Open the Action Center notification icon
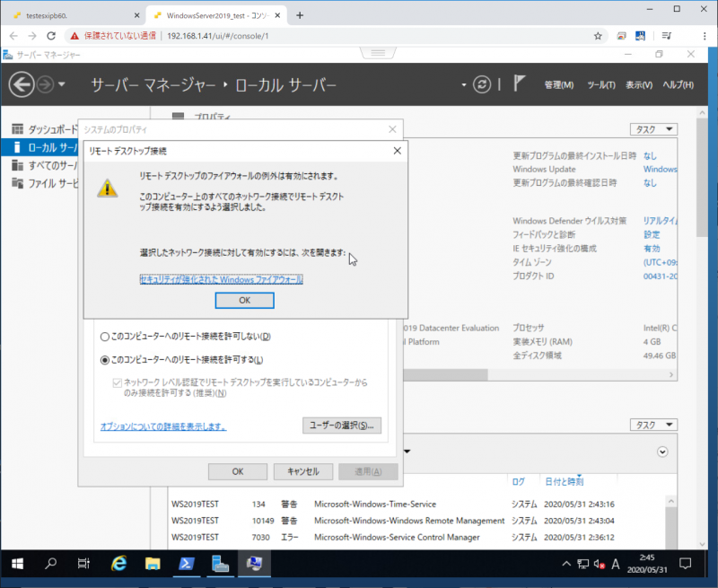Image resolution: width=718 pixels, height=588 pixels. coord(685,564)
